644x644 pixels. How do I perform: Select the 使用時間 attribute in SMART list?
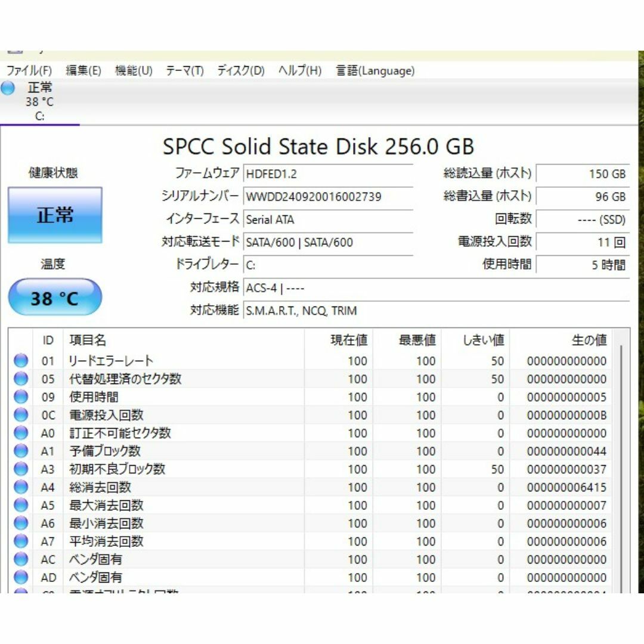[311, 397]
